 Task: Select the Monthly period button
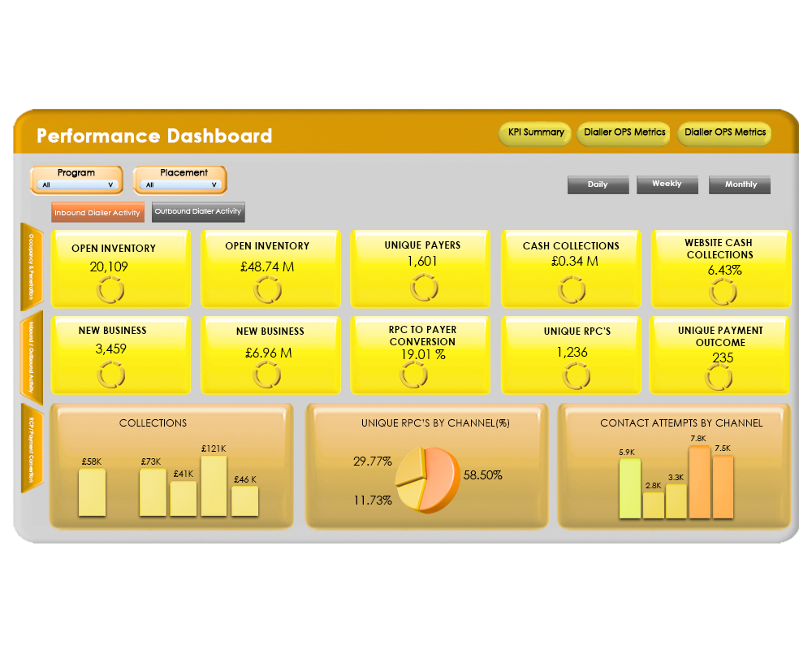coord(740,184)
